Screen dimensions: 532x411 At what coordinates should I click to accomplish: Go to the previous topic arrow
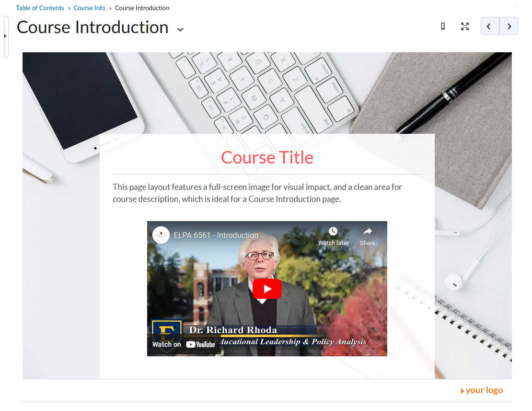(x=490, y=26)
